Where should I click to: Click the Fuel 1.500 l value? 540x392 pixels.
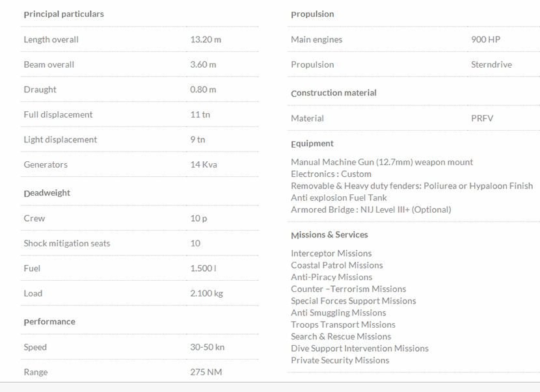click(203, 268)
